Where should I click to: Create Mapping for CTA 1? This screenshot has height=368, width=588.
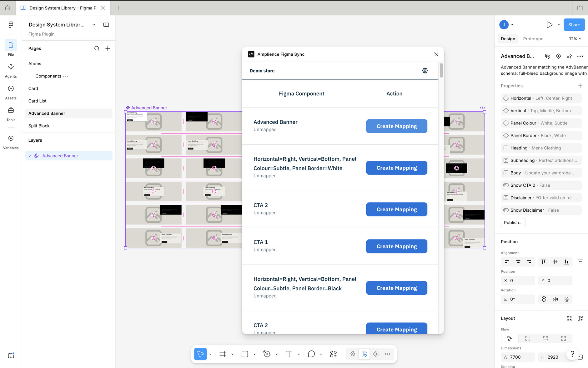coord(396,246)
